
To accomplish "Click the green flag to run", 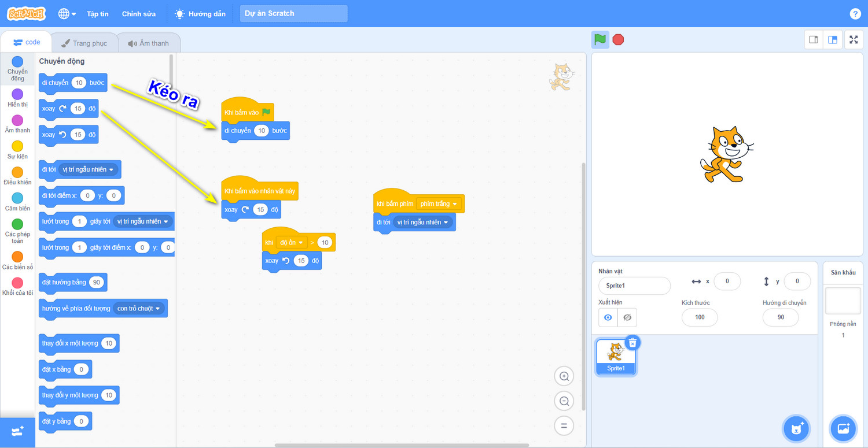I will click(600, 40).
